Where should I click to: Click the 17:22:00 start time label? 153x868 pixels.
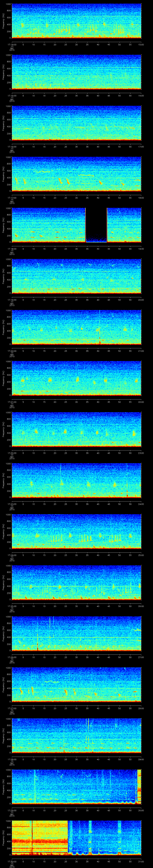[12, 453]
